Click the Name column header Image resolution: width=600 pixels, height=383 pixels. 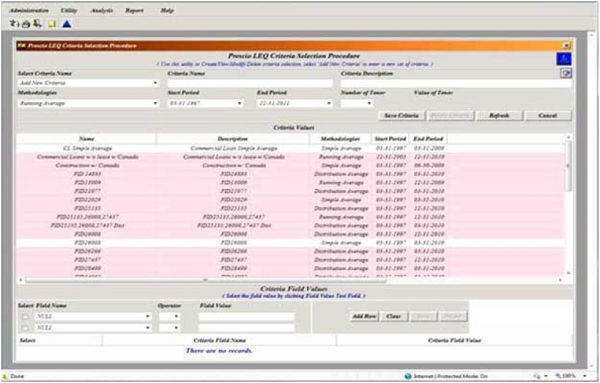[x=86, y=139]
